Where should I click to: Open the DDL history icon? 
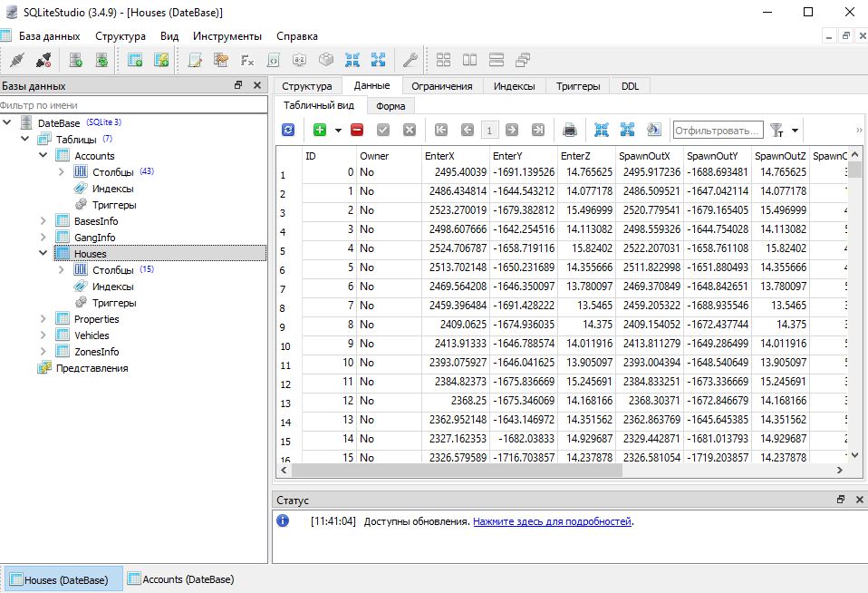pyautogui.click(x=221, y=60)
